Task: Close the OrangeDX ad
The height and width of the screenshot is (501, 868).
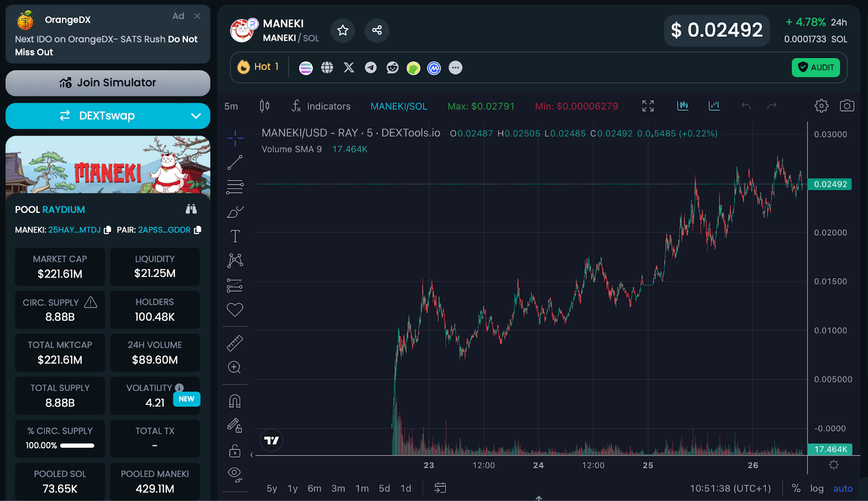Action: click(197, 16)
